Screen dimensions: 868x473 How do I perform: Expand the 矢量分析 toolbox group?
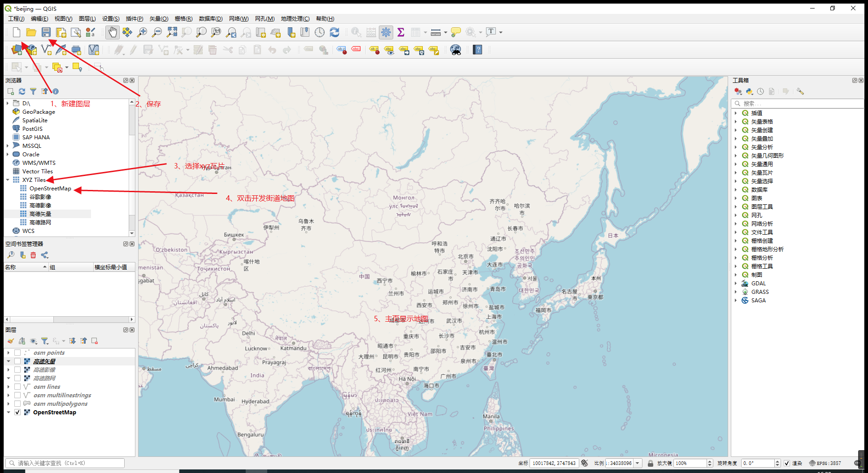736,147
